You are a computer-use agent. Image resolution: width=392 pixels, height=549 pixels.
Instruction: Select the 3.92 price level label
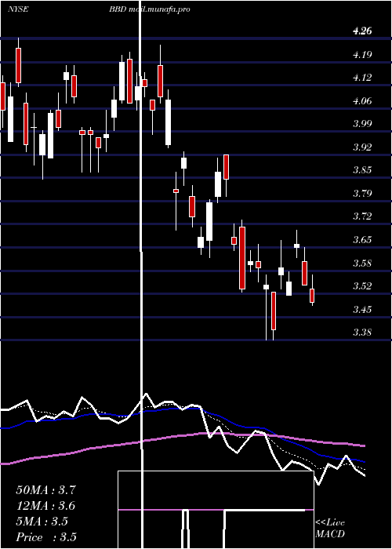click(362, 147)
